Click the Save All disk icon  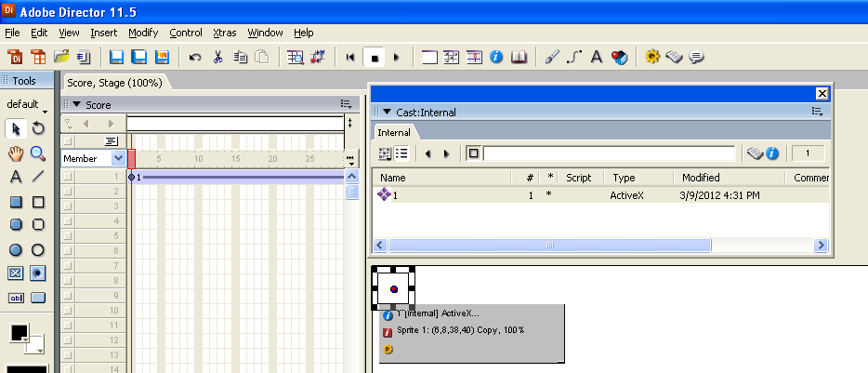pos(139,57)
